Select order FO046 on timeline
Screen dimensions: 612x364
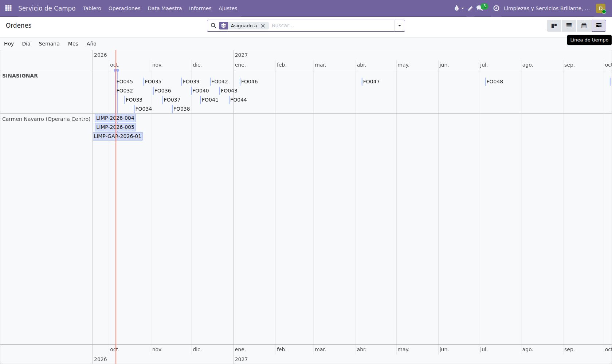pos(249,82)
